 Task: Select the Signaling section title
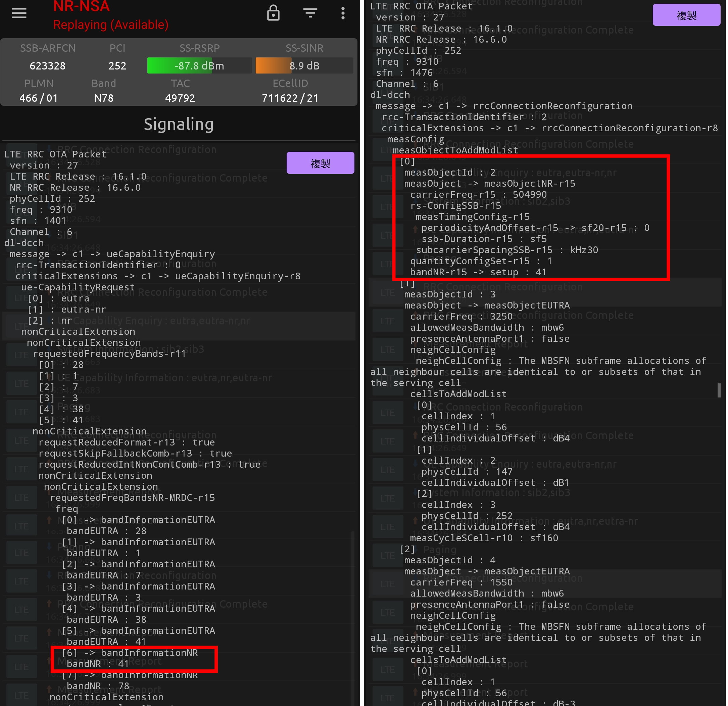point(179,125)
